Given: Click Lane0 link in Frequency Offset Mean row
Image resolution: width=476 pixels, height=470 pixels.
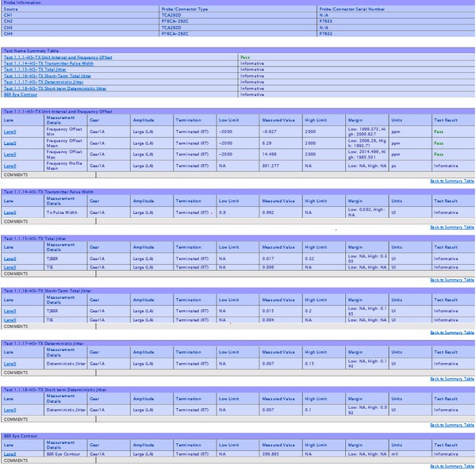Looking at the screenshot, I should pyautogui.click(x=10, y=143).
